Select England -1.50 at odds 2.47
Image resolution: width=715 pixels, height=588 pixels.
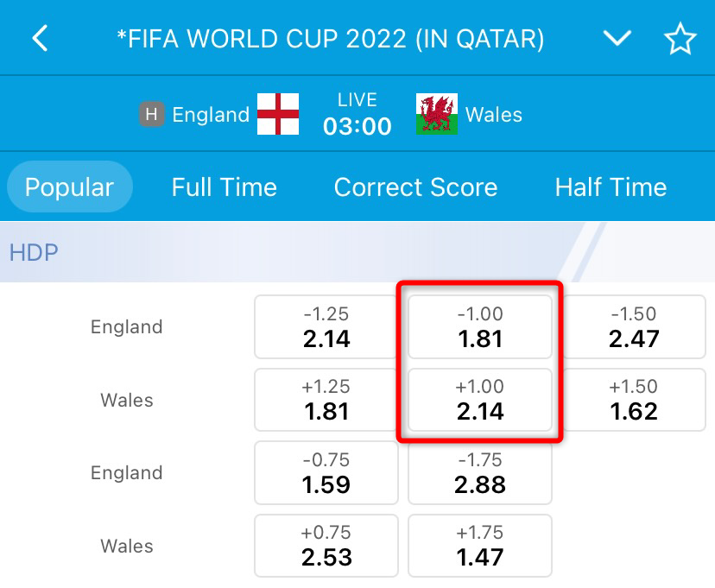[x=634, y=326]
